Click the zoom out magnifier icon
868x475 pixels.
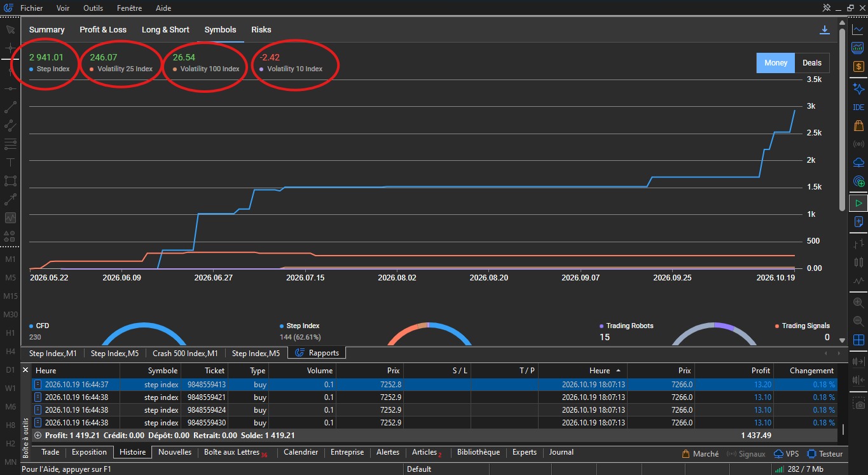tap(858, 321)
